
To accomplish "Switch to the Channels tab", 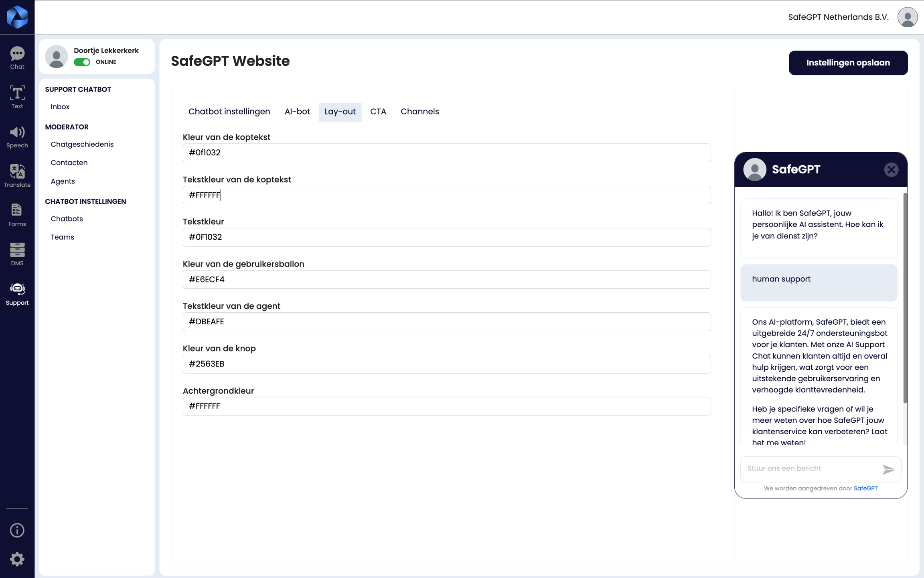I will 419,112.
